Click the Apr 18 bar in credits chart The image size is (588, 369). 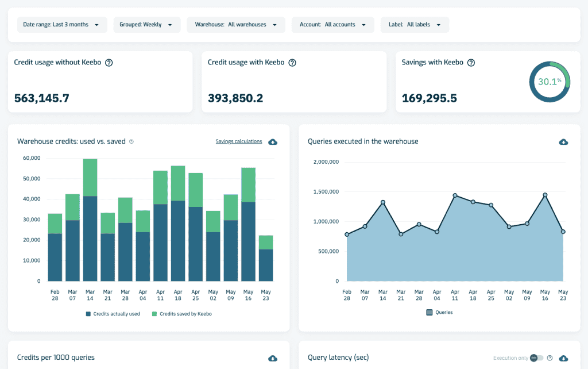click(x=178, y=224)
